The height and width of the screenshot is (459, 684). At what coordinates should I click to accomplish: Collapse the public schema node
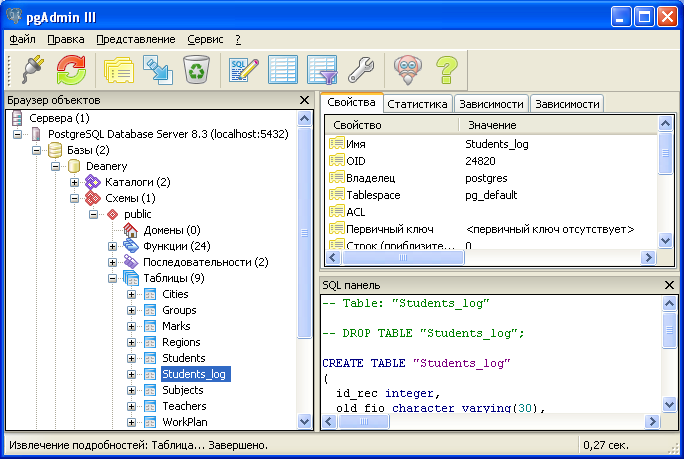click(93, 214)
